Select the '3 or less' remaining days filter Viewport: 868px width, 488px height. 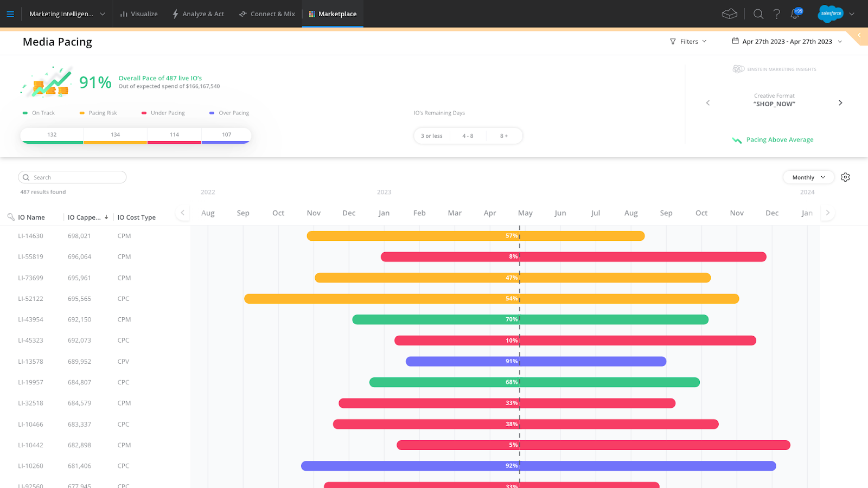click(x=431, y=136)
